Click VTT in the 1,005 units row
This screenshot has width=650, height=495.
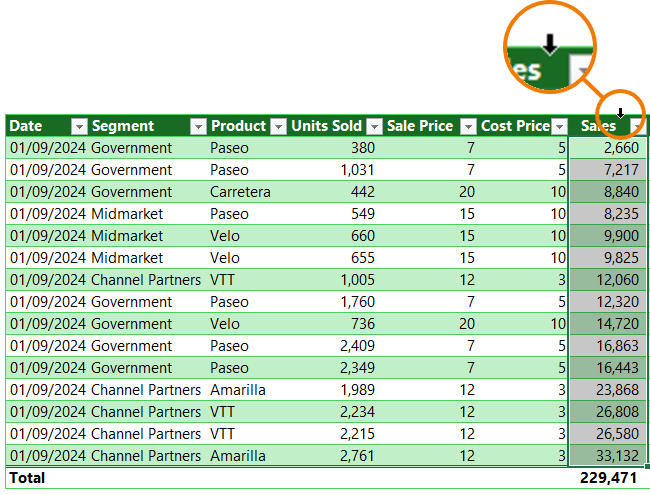(222, 280)
